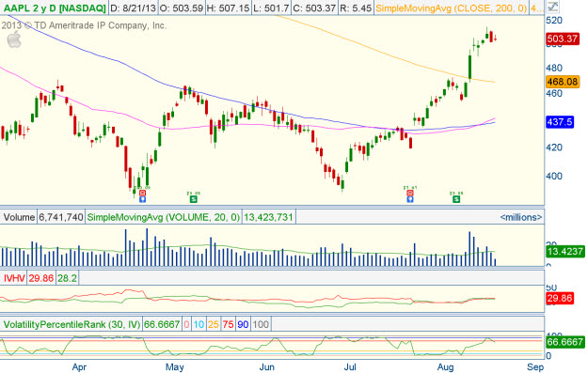Open the chart drawing icon at top right
Screen dimensions: 588x373
pyautogui.click(x=552, y=7)
